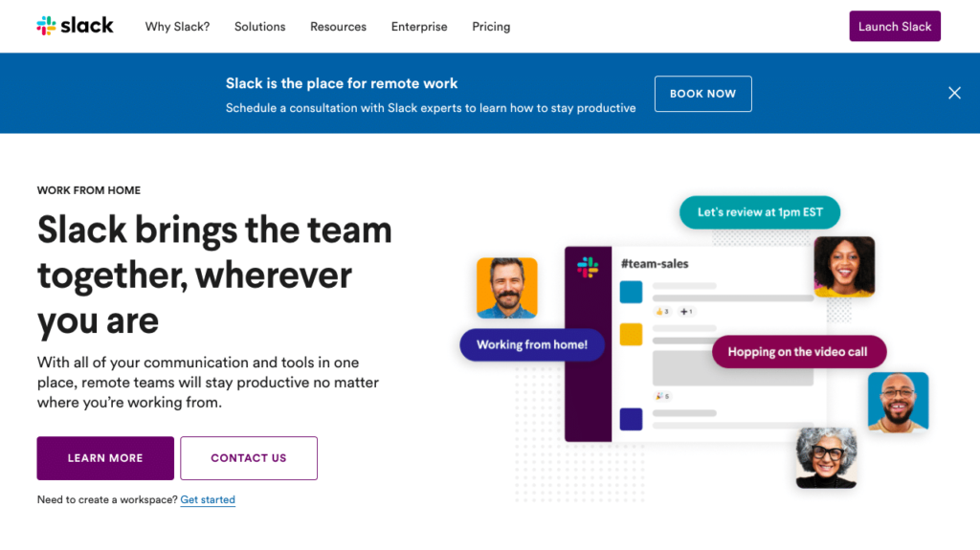980x550 pixels.
Task: Click the "Slack brings the team together" headline
Action: coord(214,275)
